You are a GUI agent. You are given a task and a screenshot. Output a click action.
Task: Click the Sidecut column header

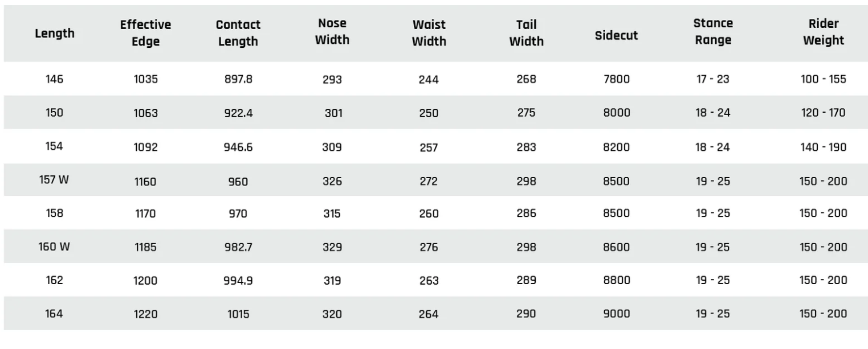(x=617, y=35)
